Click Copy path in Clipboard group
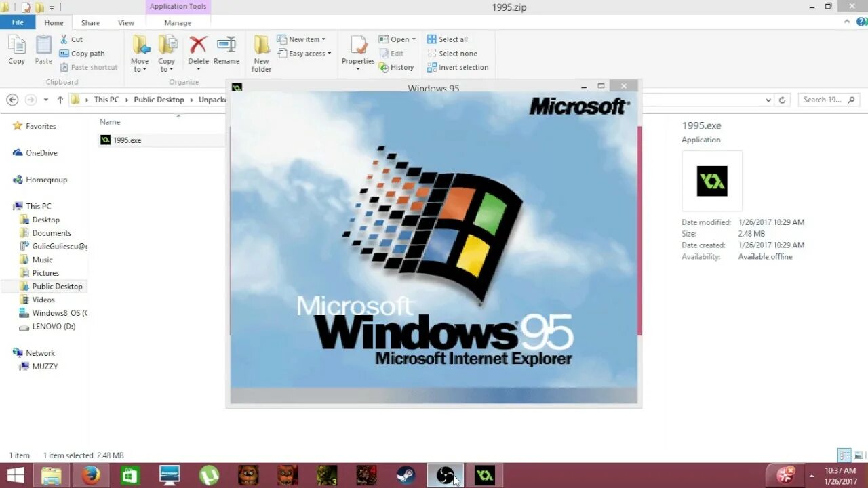Viewport: 868px width, 488px height. pyautogui.click(x=81, y=54)
